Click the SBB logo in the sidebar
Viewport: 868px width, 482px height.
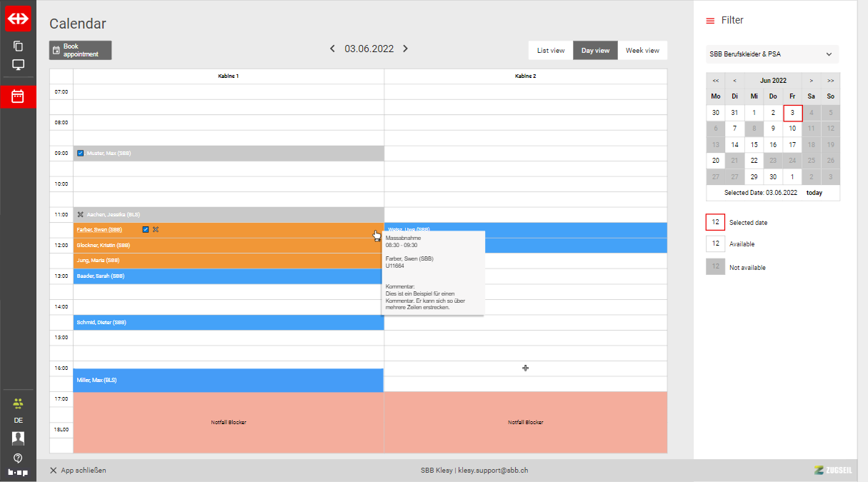click(18, 19)
